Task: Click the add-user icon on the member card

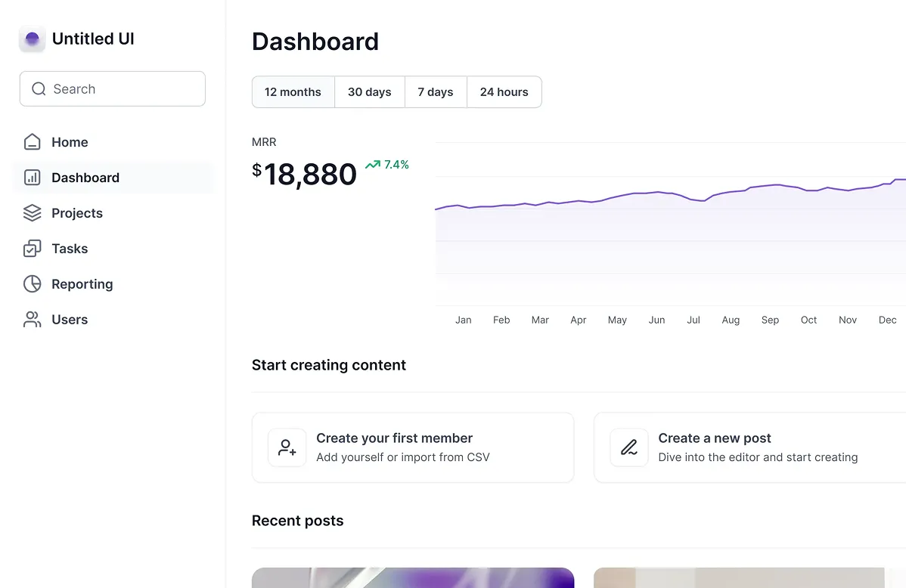Action: point(287,447)
